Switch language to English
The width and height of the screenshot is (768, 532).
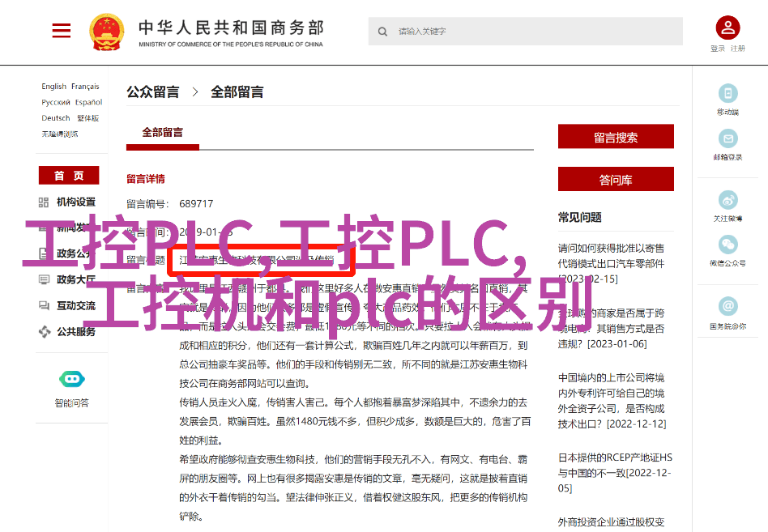pos(54,86)
